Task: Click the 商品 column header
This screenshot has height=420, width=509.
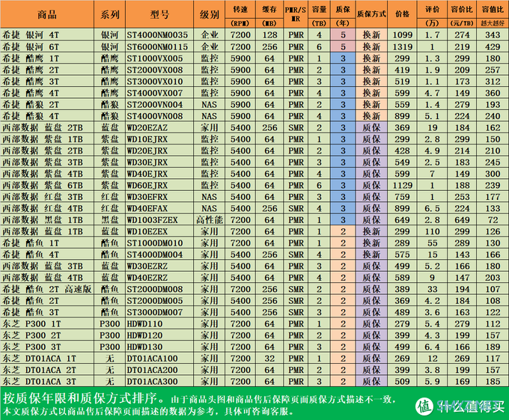Action: [x=47, y=14]
